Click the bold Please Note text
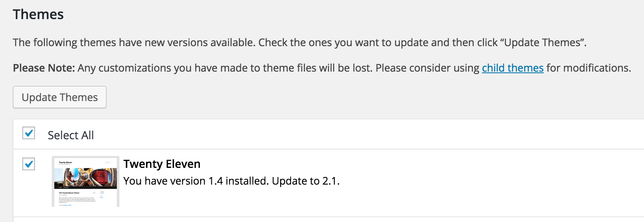The height and width of the screenshot is (222, 644). click(x=44, y=68)
